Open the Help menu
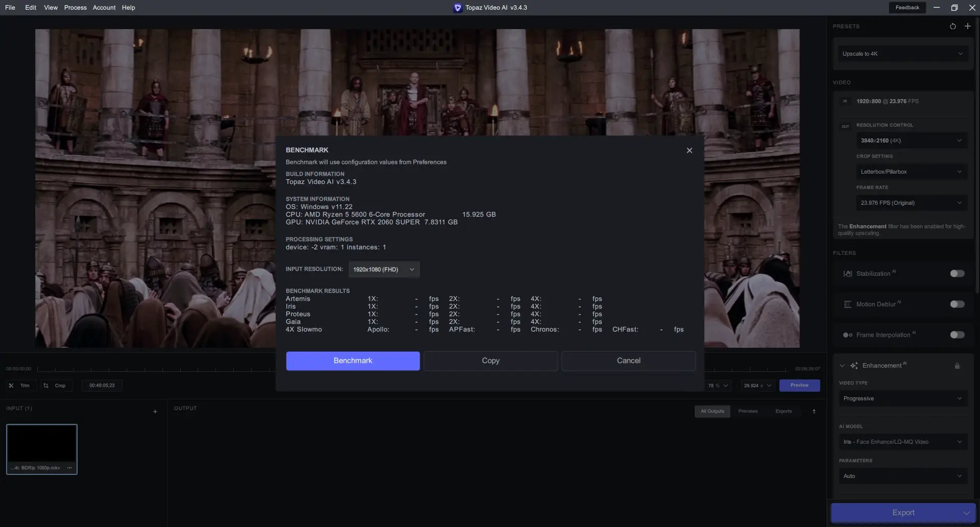980x527 pixels. point(129,8)
